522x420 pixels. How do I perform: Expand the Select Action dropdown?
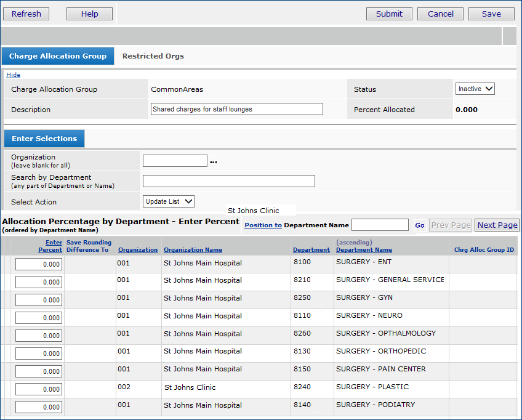pos(169,201)
